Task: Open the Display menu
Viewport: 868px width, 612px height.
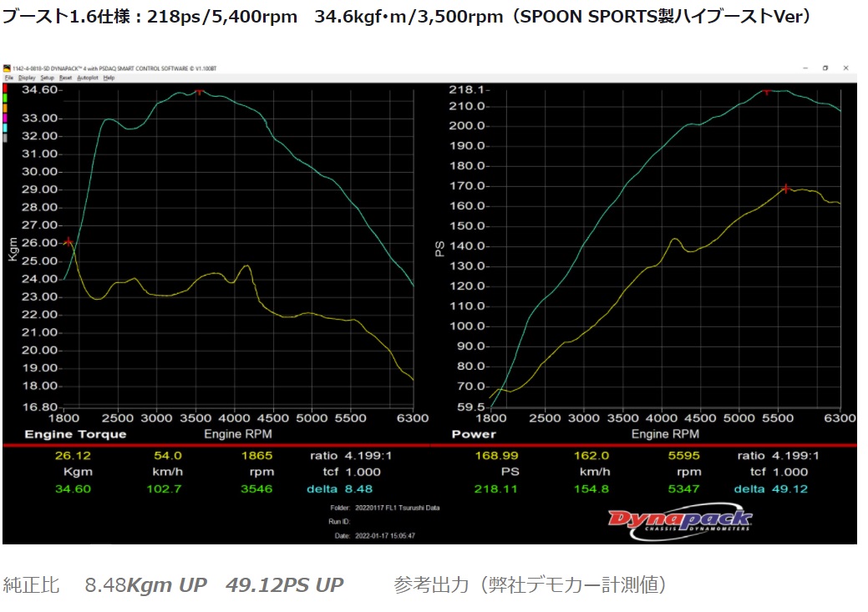Action: 27,78
